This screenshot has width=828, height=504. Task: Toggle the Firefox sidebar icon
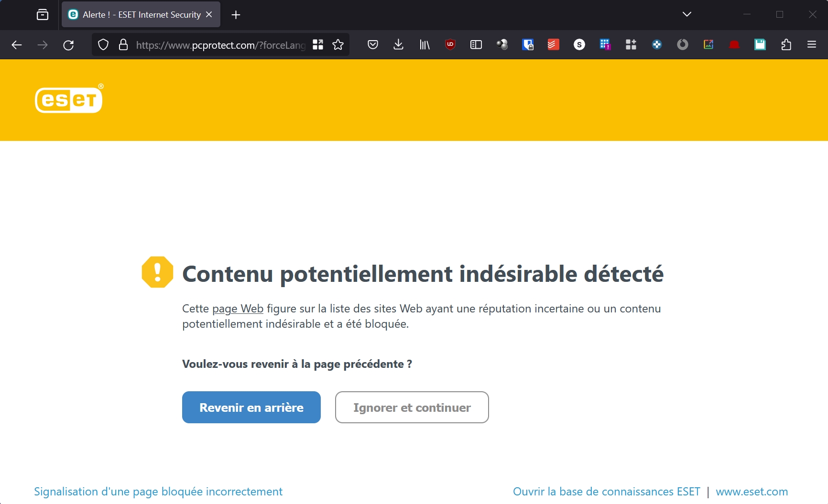[x=476, y=45]
